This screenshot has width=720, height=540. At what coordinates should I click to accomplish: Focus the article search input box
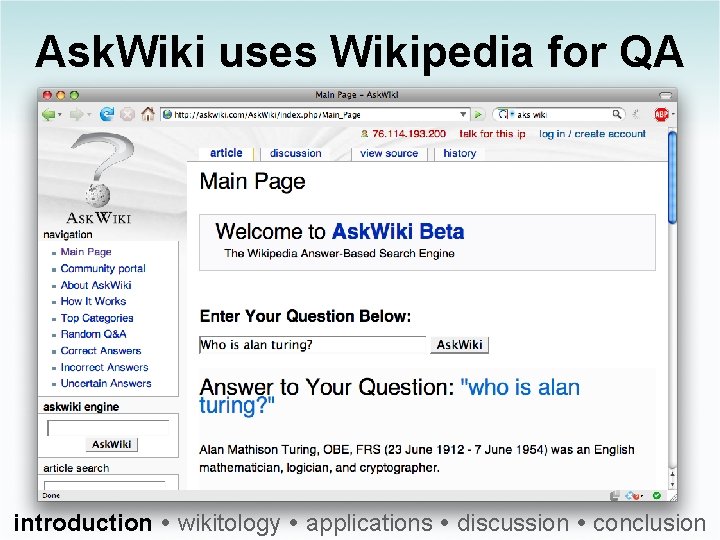tap(105, 485)
